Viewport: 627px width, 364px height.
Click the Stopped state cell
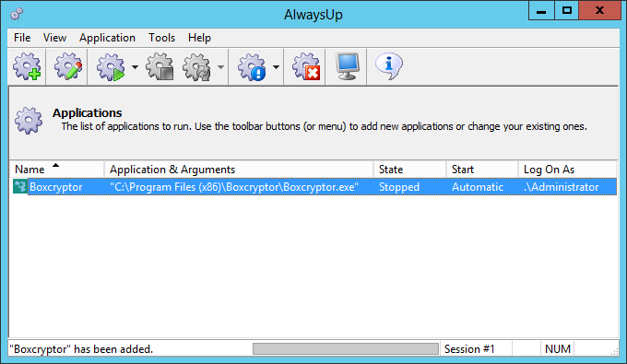coord(399,187)
